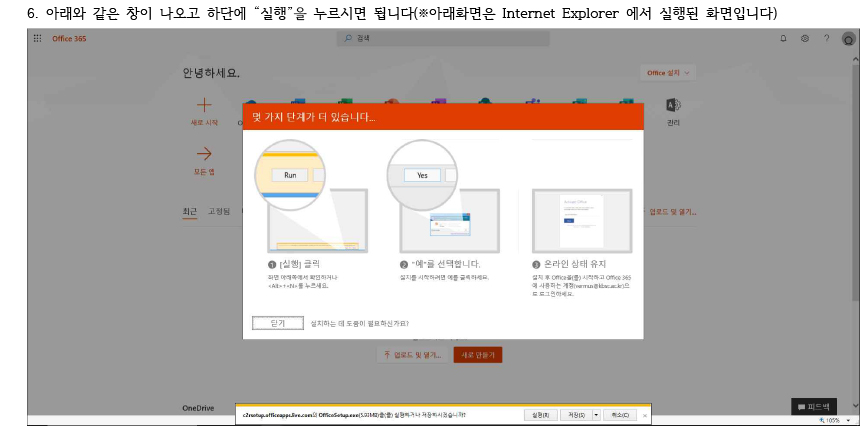Open the 피드백 feedback button
The height and width of the screenshot is (426, 860).
(814, 407)
